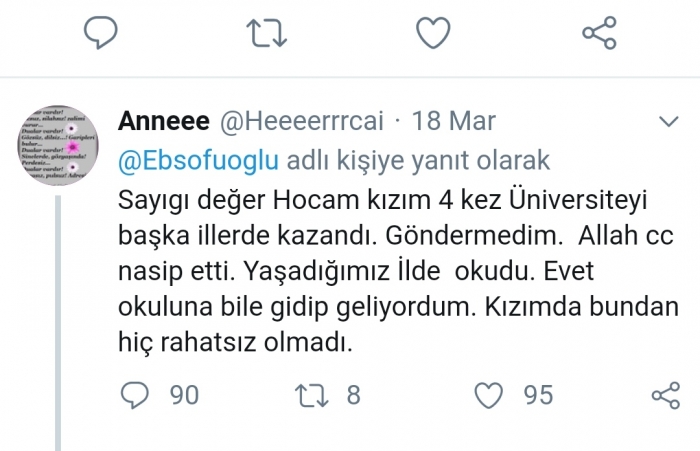Open Anneee's profile picture

61,145
